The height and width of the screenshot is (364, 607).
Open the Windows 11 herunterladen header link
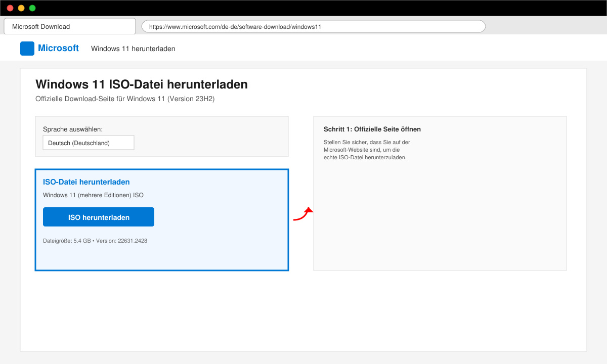133,49
